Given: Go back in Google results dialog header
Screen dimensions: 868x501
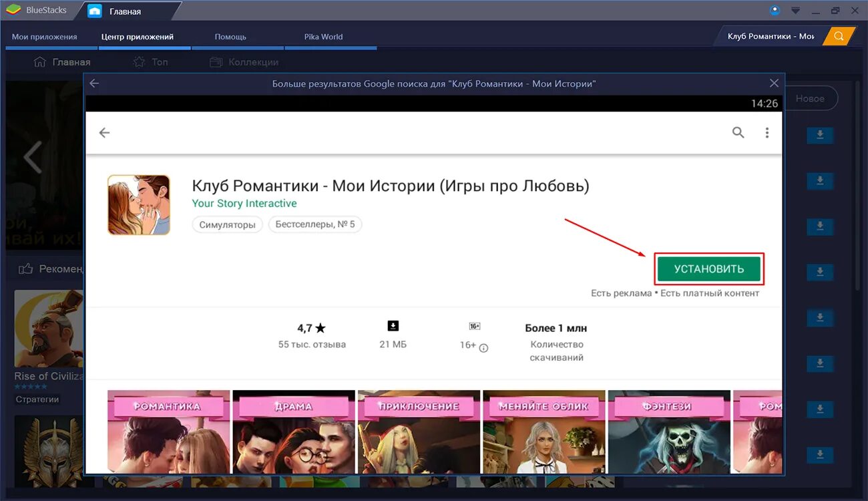Looking at the screenshot, I should point(94,83).
